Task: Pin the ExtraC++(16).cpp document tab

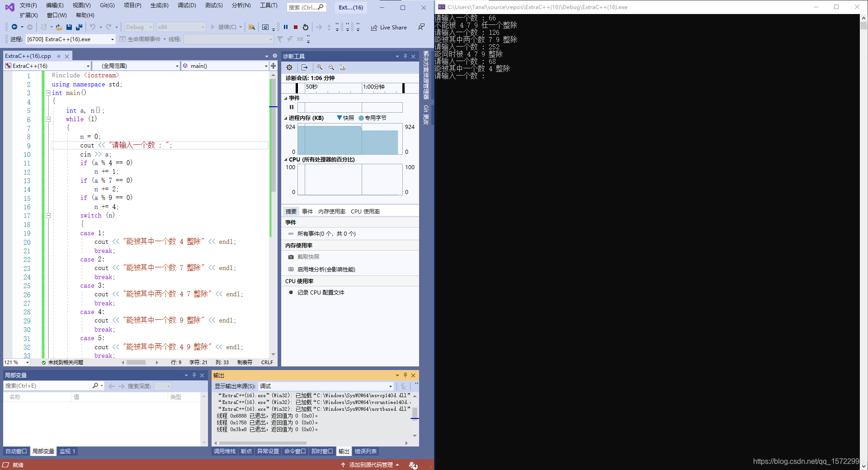Action: 58,56
